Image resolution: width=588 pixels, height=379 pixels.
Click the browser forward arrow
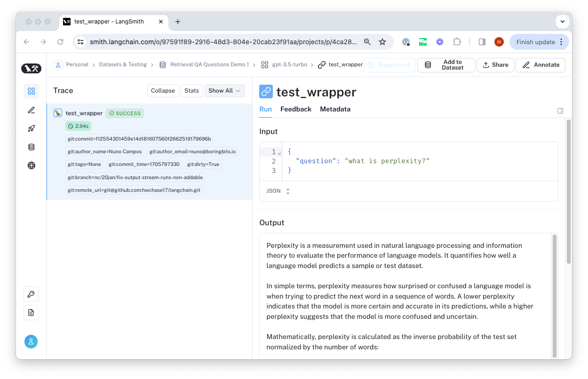point(43,42)
